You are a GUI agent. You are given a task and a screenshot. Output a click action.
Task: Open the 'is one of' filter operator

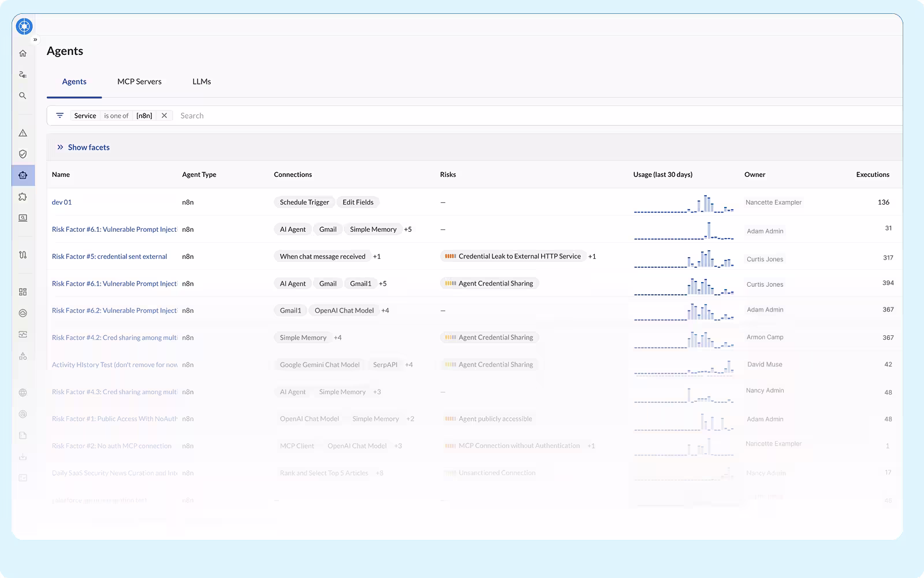pyautogui.click(x=116, y=116)
